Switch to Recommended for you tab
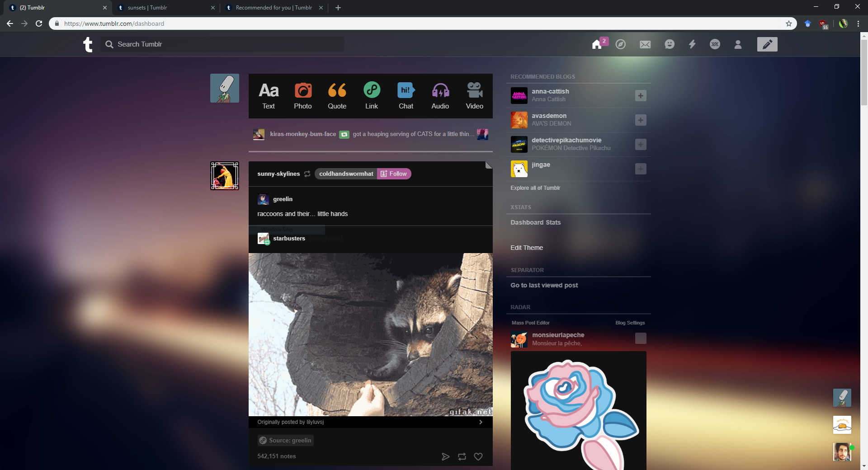868x470 pixels. [x=274, y=8]
